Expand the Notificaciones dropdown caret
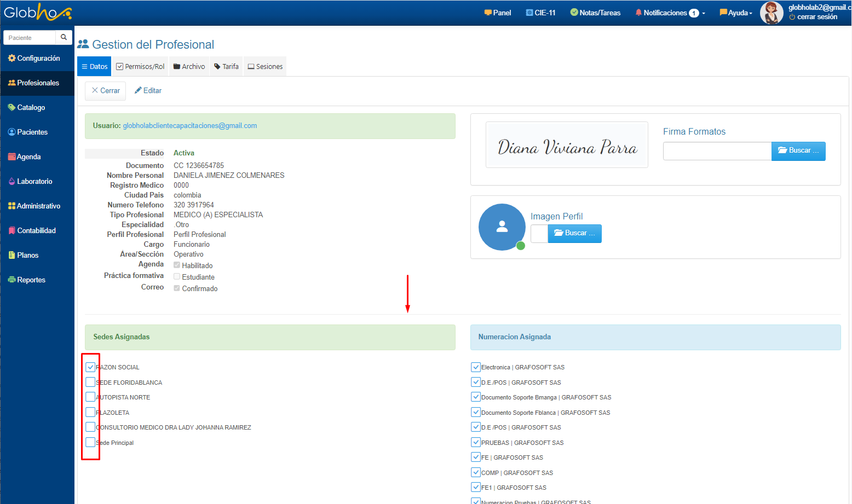Viewport: 852px width, 504px height. (x=704, y=13)
